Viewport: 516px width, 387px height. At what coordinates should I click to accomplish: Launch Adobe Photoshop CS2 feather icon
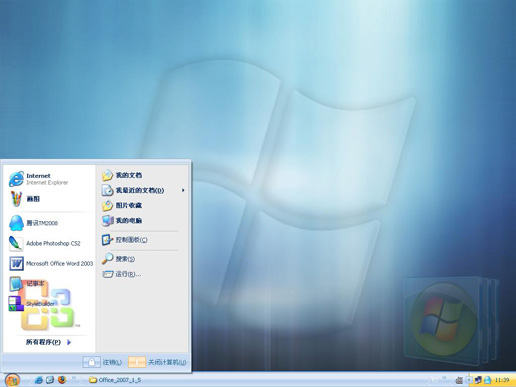click(x=16, y=243)
